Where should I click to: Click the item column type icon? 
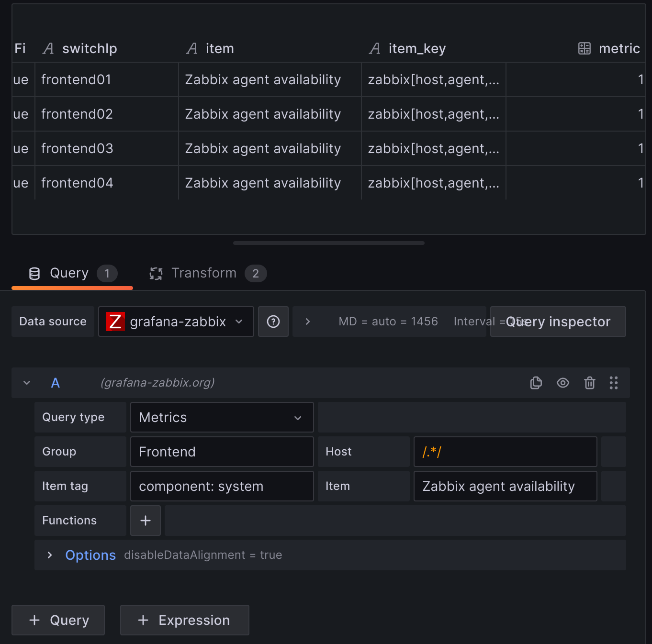coord(192,48)
